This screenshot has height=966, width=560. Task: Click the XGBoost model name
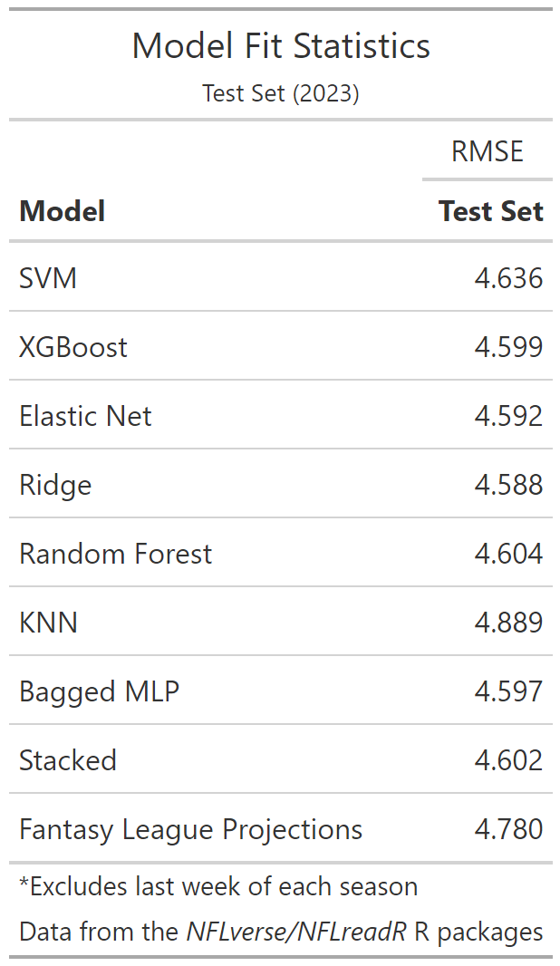73,346
